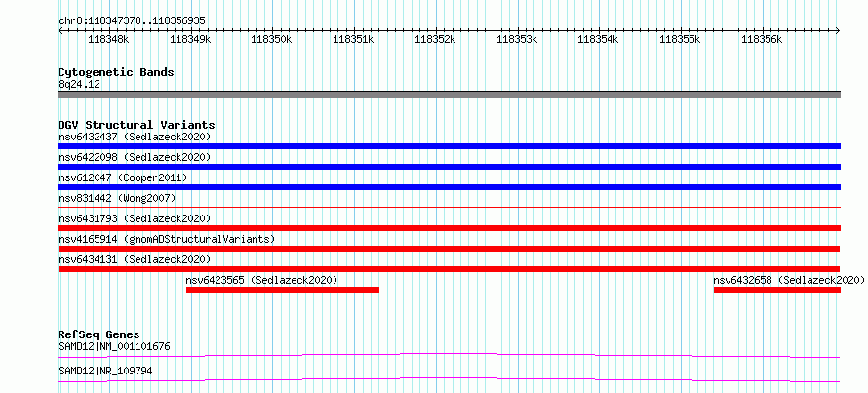
Task: Select the SAMD12 NR_109794 magenta transcript line
Action: tap(449, 379)
